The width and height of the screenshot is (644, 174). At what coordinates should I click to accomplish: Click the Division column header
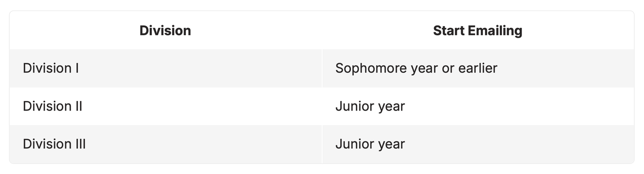point(165,30)
